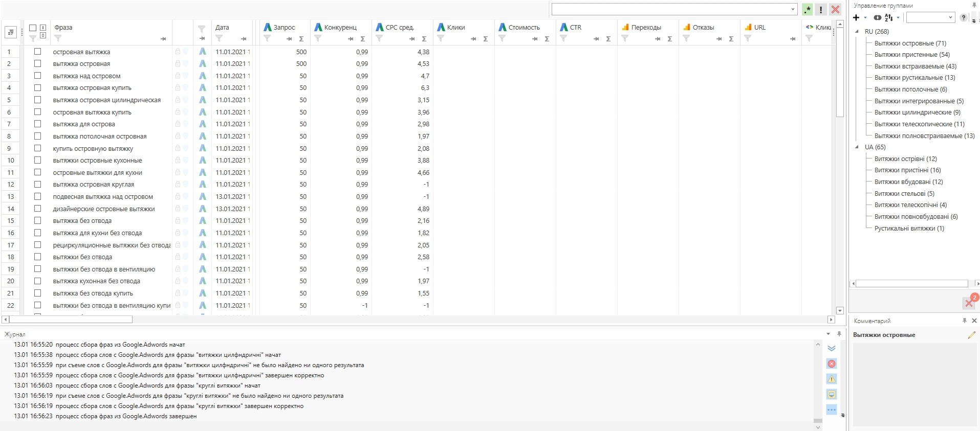Edit comment with pencil icon

click(x=971, y=335)
